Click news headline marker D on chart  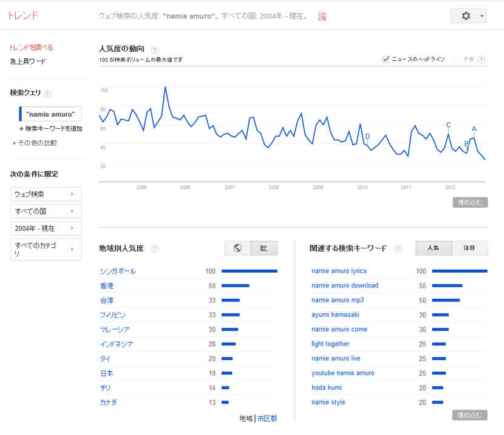pos(367,136)
